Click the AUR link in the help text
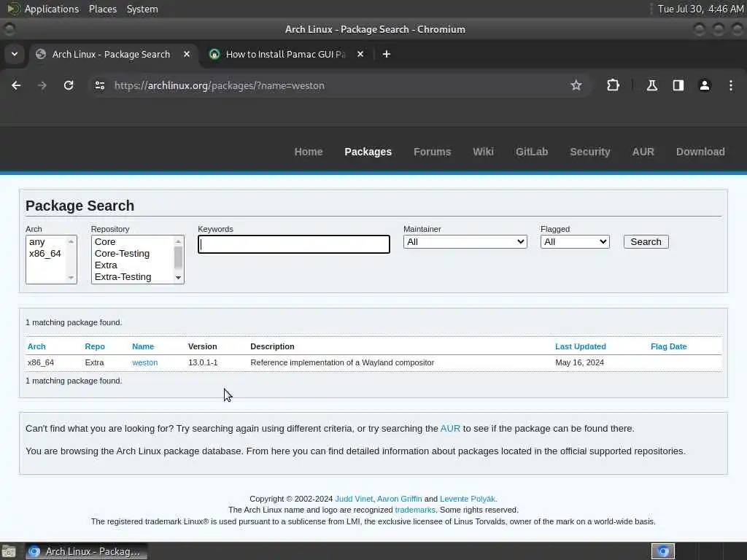Image resolution: width=747 pixels, height=560 pixels. pyautogui.click(x=450, y=429)
